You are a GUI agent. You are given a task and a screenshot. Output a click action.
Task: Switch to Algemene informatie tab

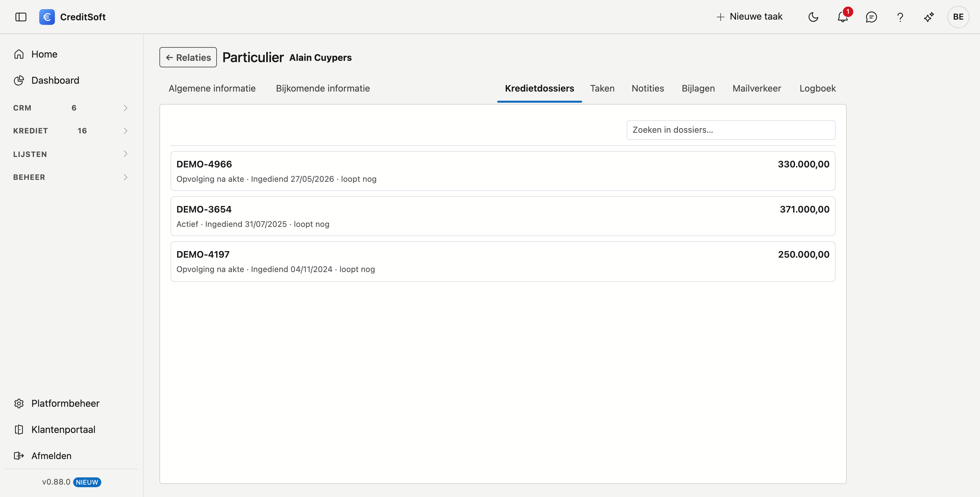(x=212, y=88)
